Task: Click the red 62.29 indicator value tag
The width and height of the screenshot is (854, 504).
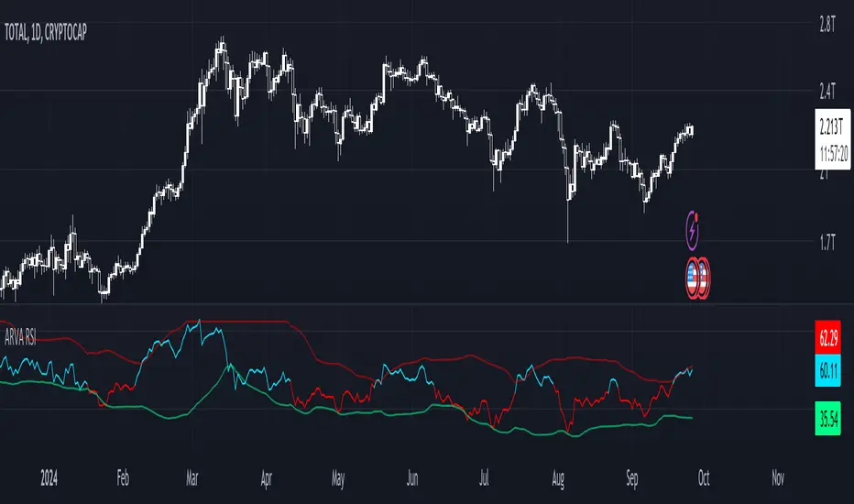Action: (827, 337)
